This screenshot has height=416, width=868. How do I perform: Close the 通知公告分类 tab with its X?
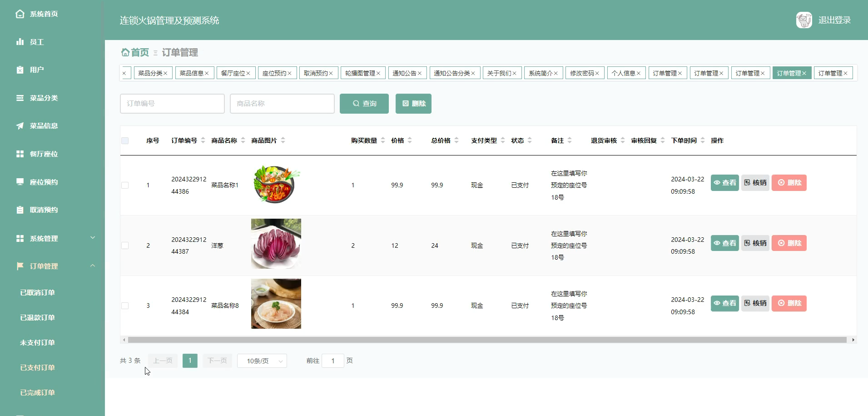(x=473, y=73)
